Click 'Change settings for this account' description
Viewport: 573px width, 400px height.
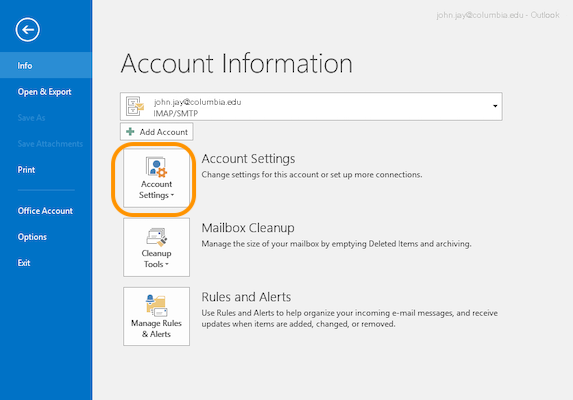pos(312,175)
